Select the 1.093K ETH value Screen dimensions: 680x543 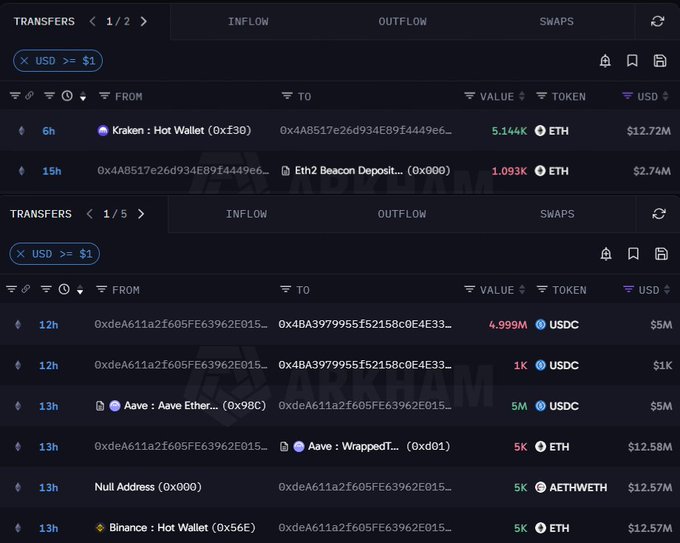click(509, 171)
